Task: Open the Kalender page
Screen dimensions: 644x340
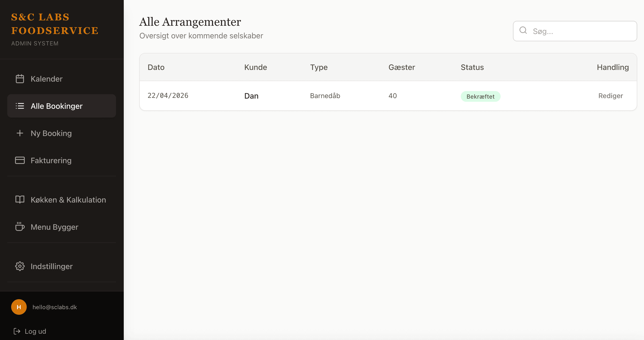Action: point(61,79)
